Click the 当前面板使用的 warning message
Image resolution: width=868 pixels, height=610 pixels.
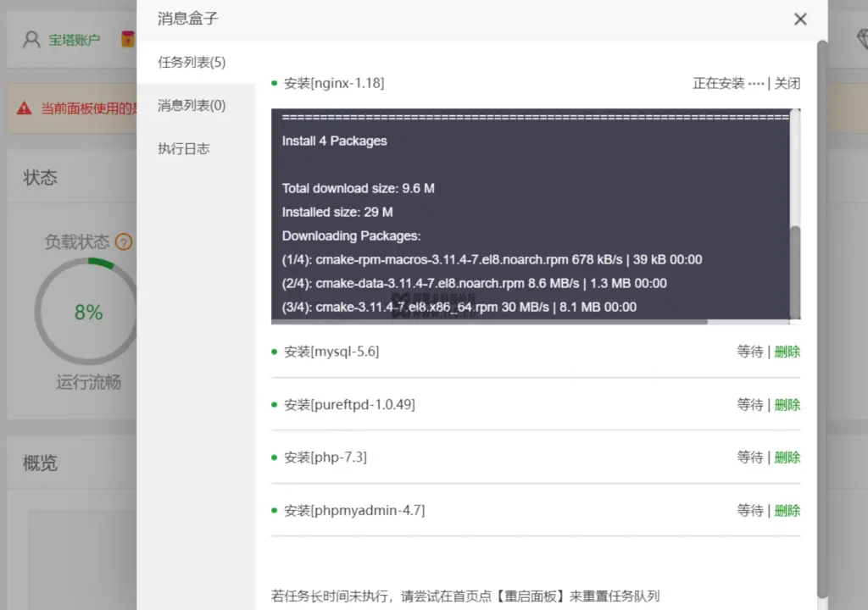(88, 108)
